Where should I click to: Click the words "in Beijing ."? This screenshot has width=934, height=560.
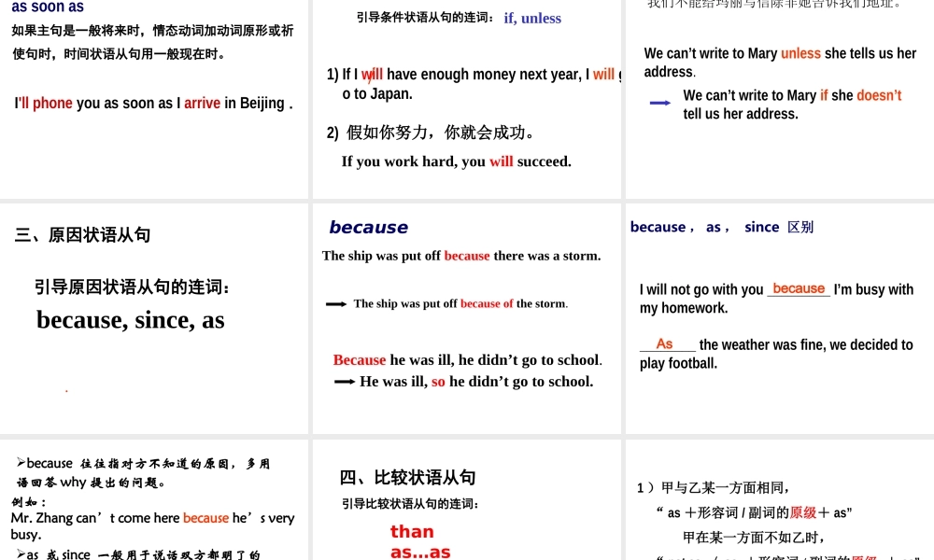coord(259,103)
